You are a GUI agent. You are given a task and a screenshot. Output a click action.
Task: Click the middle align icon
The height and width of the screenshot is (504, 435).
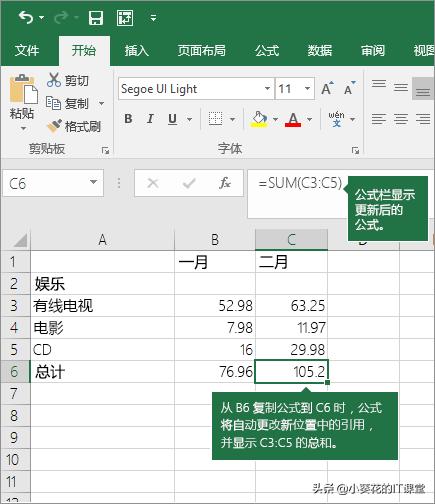[x=401, y=88]
